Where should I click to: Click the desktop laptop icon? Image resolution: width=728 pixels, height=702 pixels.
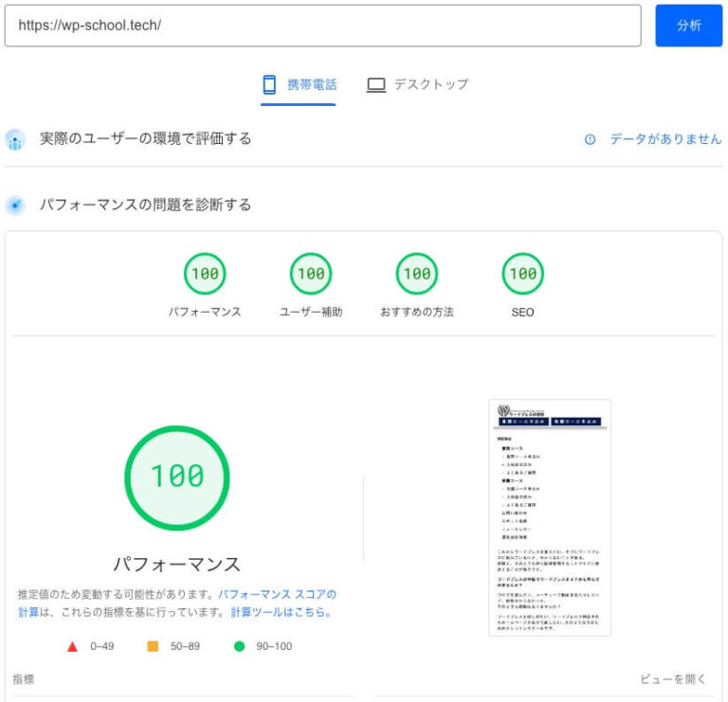376,84
